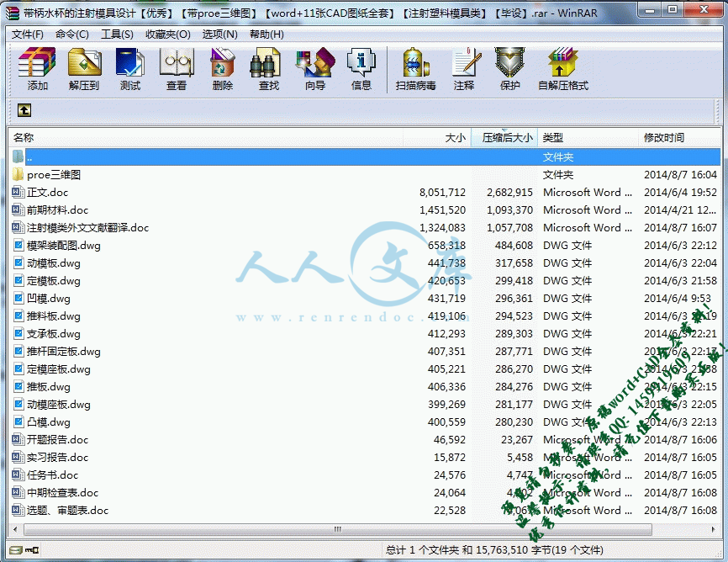The height and width of the screenshot is (562, 728).
Task: Select file 推杆固定板.dwg
Action: 64,351
